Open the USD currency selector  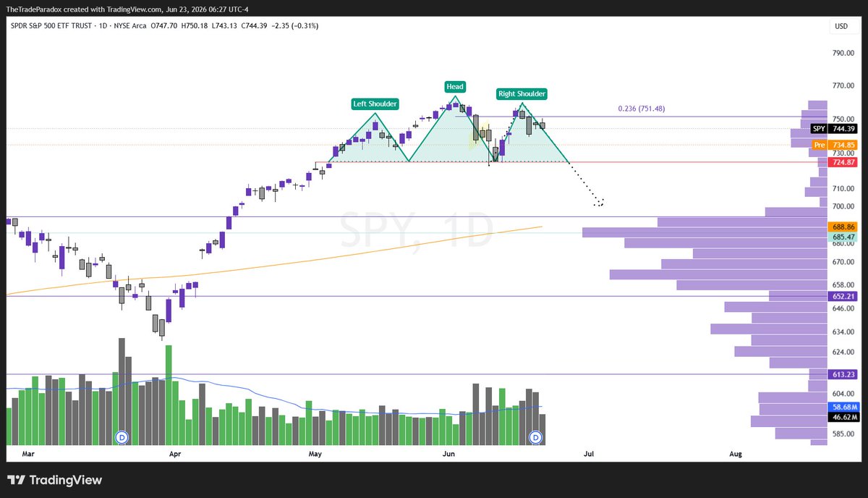click(841, 27)
